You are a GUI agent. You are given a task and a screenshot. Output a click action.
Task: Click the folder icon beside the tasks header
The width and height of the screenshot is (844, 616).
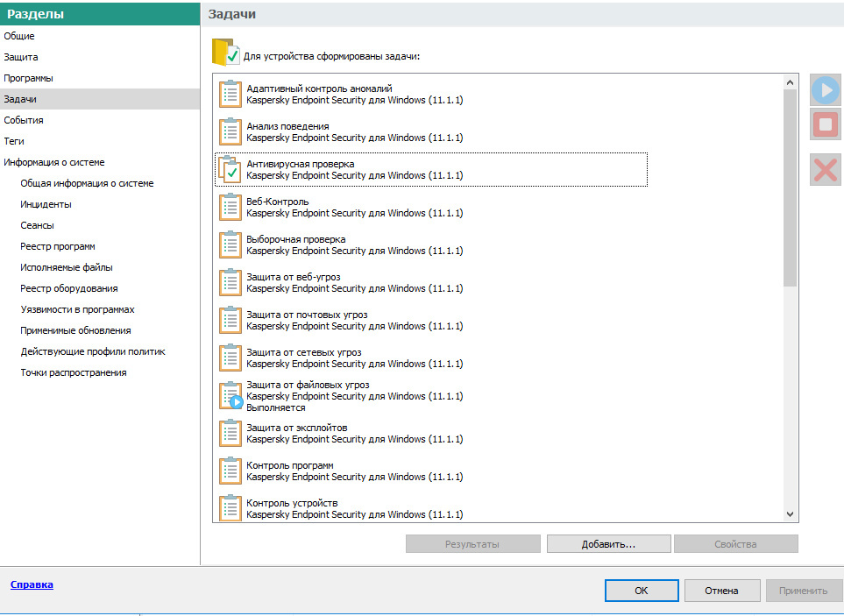coord(225,53)
